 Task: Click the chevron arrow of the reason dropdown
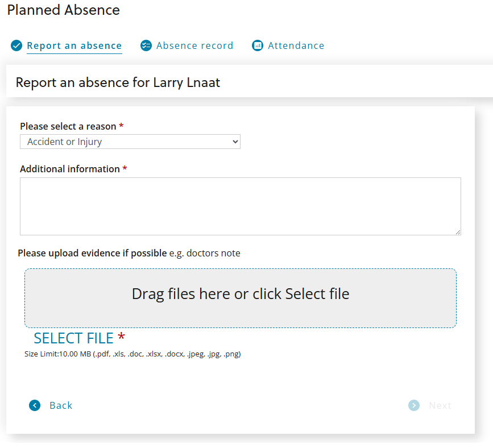[x=235, y=142]
